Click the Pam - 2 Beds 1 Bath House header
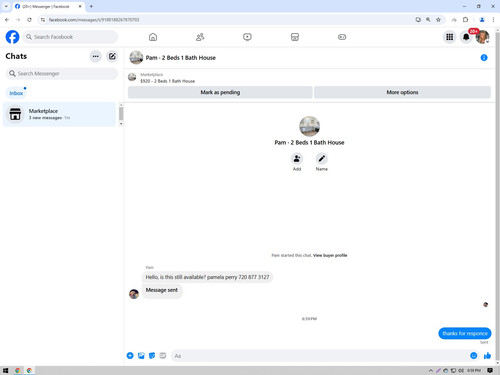Image resolution: width=500 pixels, height=375 pixels. [180, 58]
